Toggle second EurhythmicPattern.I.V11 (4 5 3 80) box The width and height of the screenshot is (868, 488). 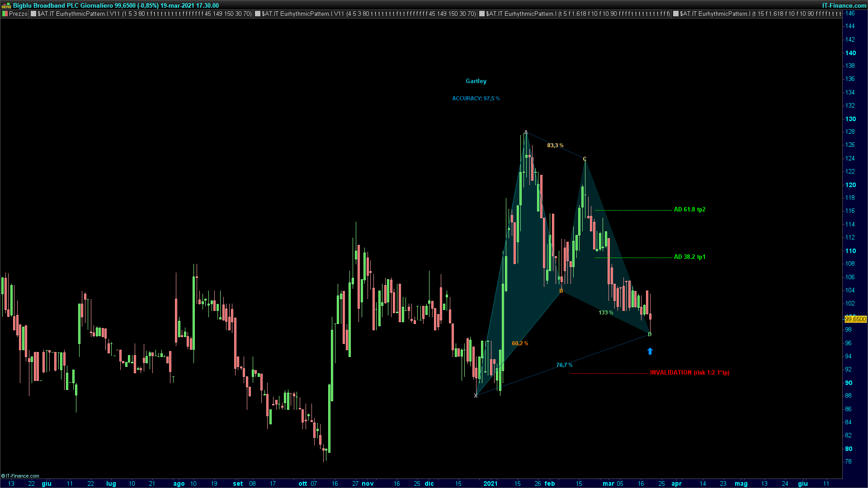258,14
